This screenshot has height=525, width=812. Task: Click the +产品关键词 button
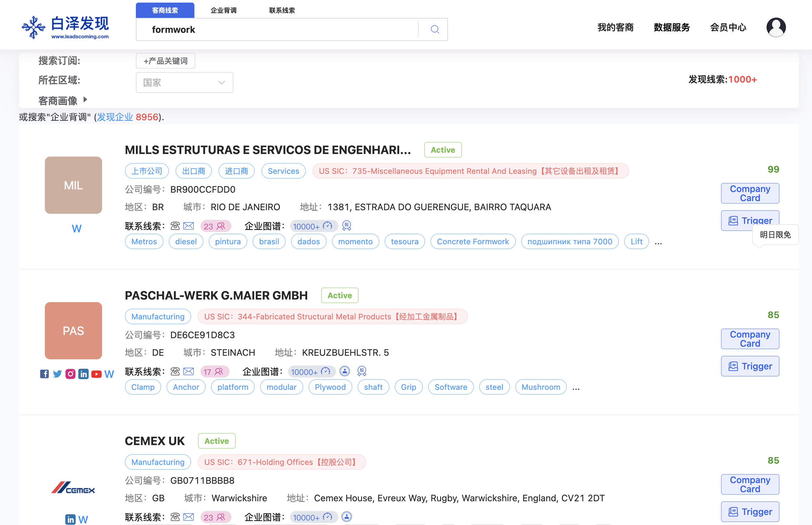(165, 61)
